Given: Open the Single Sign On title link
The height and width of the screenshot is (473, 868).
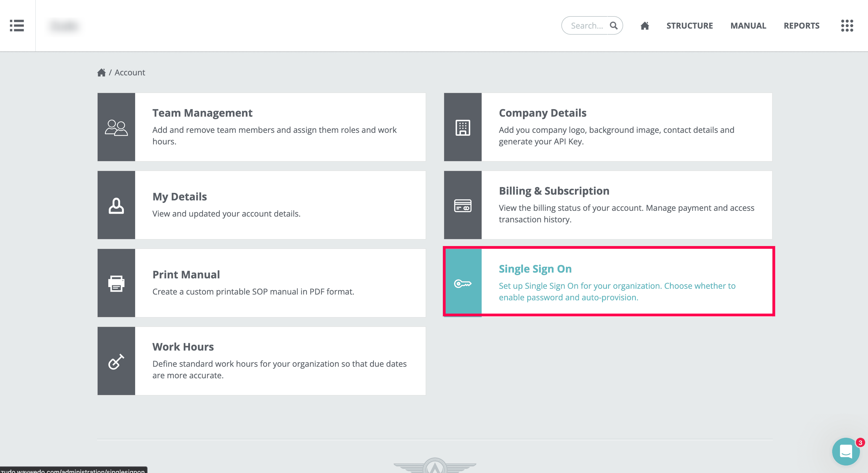Looking at the screenshot, I should click(535, 269).
